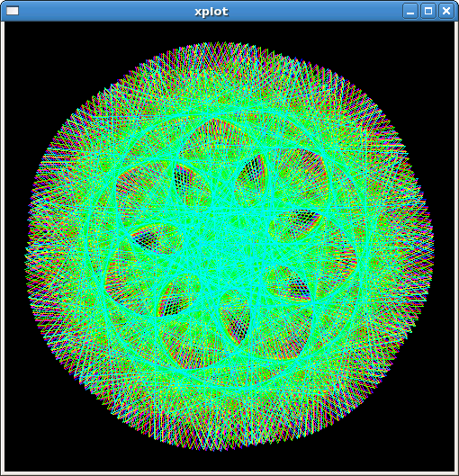This screenshot has width=459, height=476.
Task: Click the dark petal directly left of center
Action: click(x=154, y=238)
